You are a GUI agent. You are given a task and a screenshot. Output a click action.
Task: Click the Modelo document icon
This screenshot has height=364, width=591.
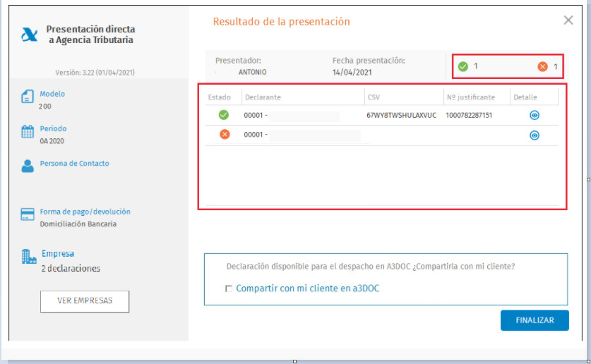(x=27, y=97)
